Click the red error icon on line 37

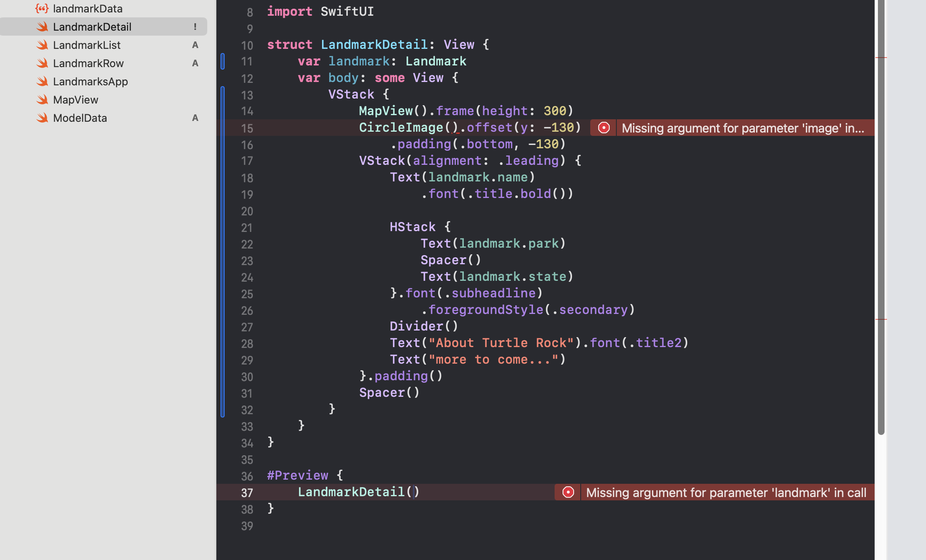pos(568,492)
